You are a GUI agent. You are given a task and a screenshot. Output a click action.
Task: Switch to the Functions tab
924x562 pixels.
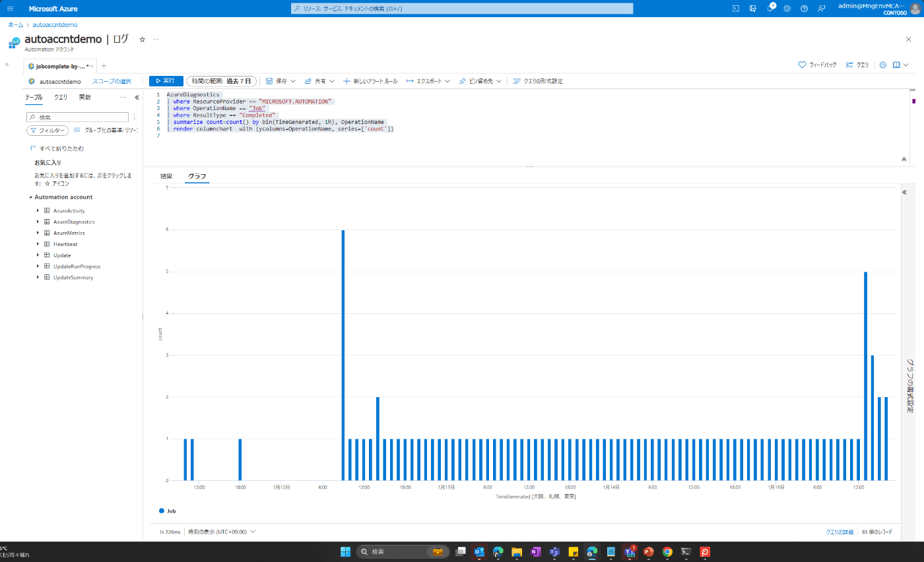[x=85, y=97]
